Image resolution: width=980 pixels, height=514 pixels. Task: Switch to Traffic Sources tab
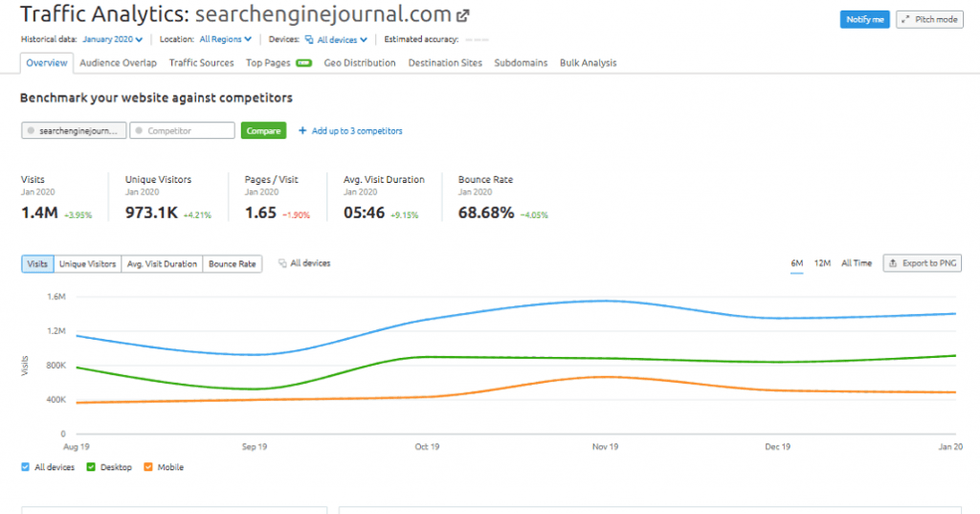(x=201, y=62)
